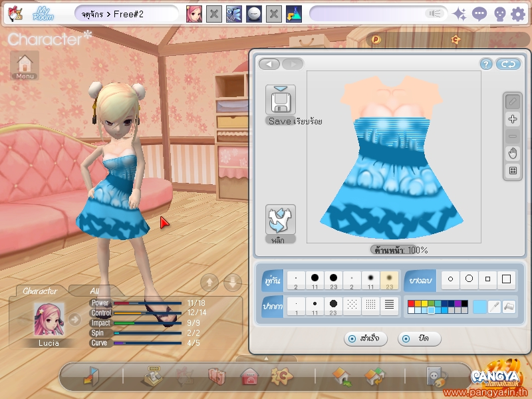Open the help question mark
532x399 pixels.
click(x=486, y=64)
